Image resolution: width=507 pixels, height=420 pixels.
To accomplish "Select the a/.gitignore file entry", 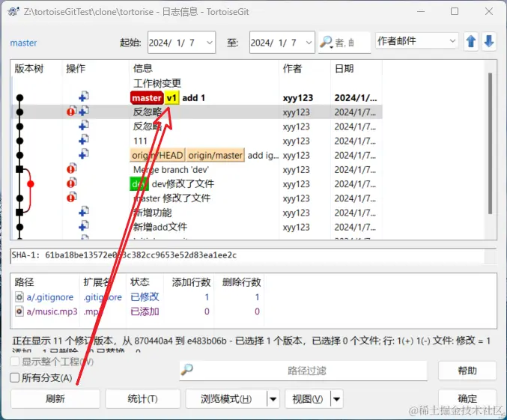I will coord(49,297).
